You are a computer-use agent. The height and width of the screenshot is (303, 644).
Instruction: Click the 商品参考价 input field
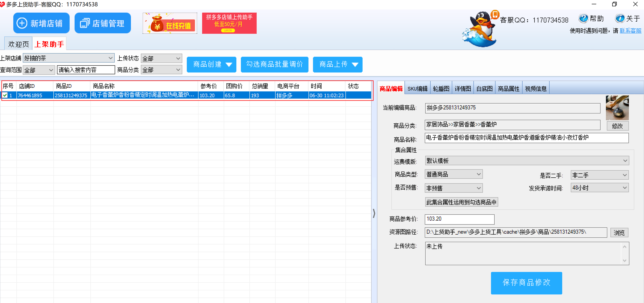(x=459, y=219)
